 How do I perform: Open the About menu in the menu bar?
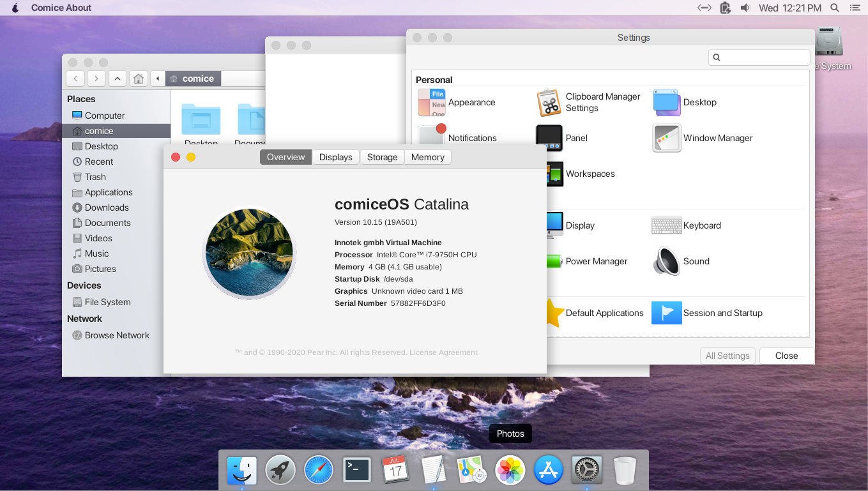(61, 8)
